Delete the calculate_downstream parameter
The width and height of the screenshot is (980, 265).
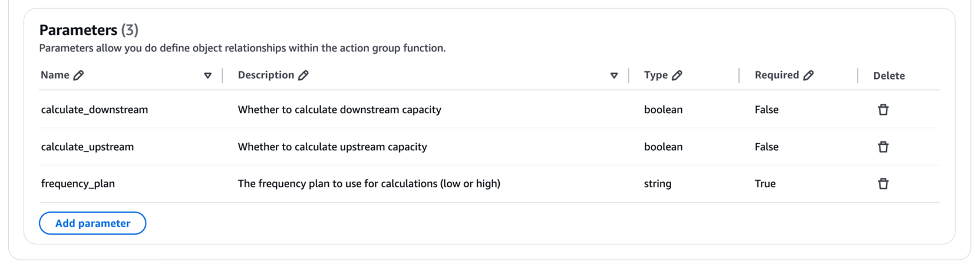tap(883, 110)
